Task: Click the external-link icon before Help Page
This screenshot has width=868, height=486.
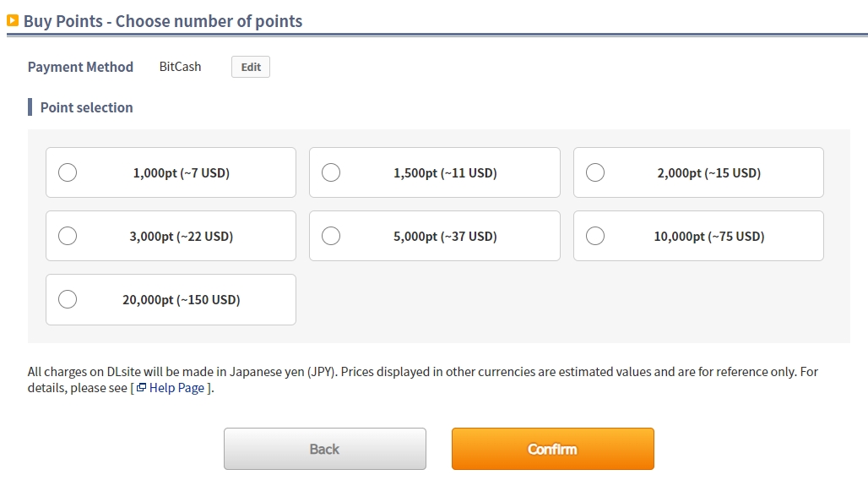Action: (x=141, y=388)
